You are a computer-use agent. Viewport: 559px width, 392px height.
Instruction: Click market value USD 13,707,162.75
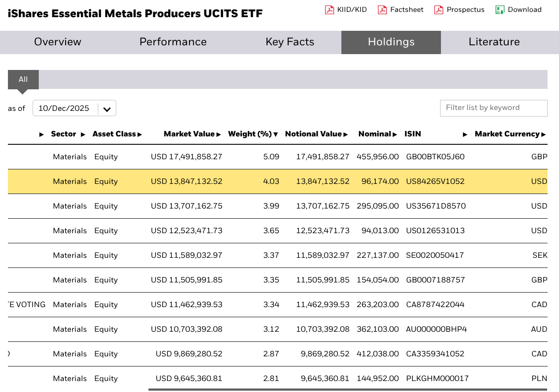coord(186,206)
